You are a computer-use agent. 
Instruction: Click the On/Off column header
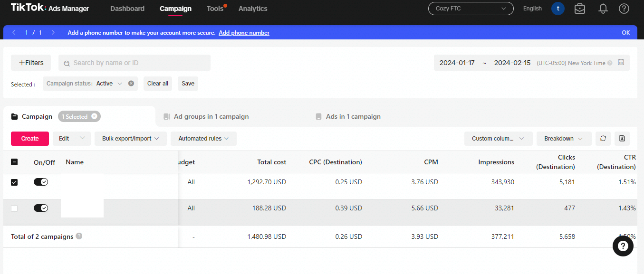point(44,162)
